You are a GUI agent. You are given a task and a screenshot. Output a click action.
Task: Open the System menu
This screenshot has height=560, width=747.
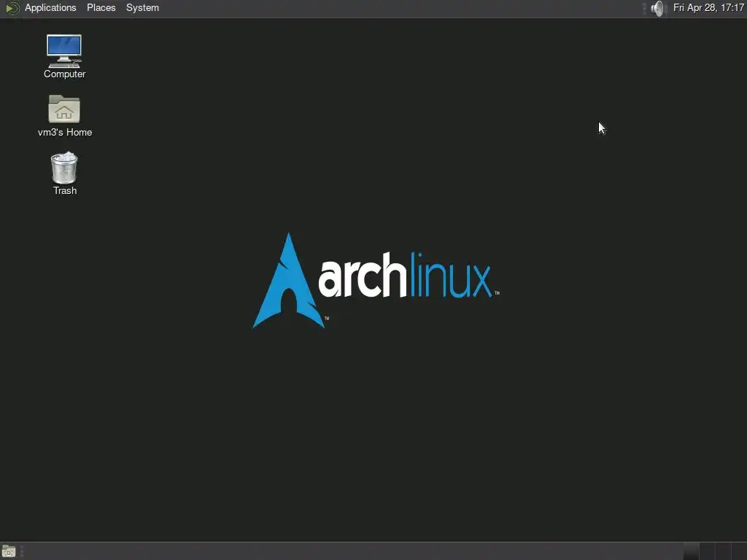tap(142, 7)
